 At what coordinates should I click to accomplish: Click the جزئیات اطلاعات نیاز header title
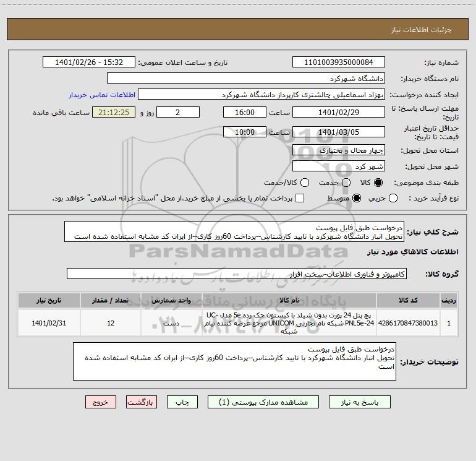422,30
